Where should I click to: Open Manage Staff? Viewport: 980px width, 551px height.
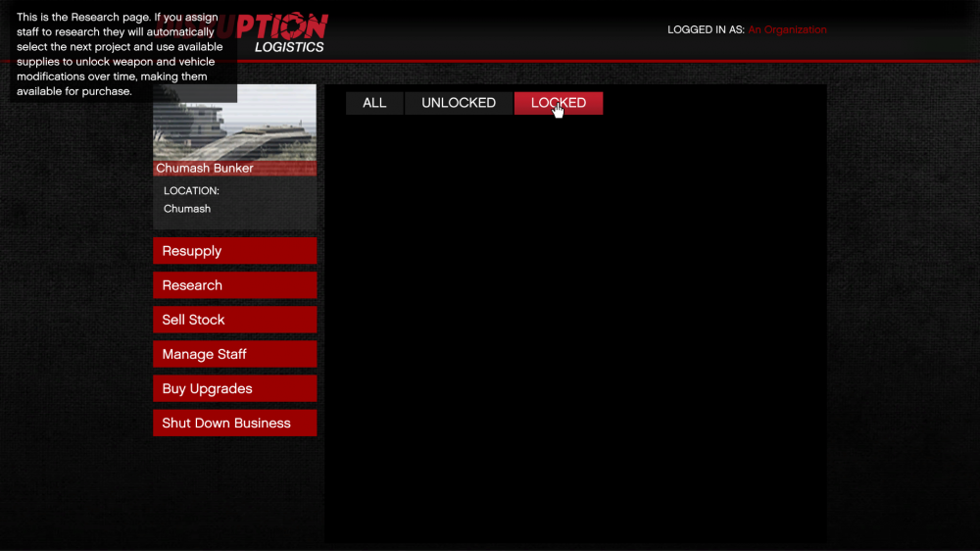pos(235,354)
